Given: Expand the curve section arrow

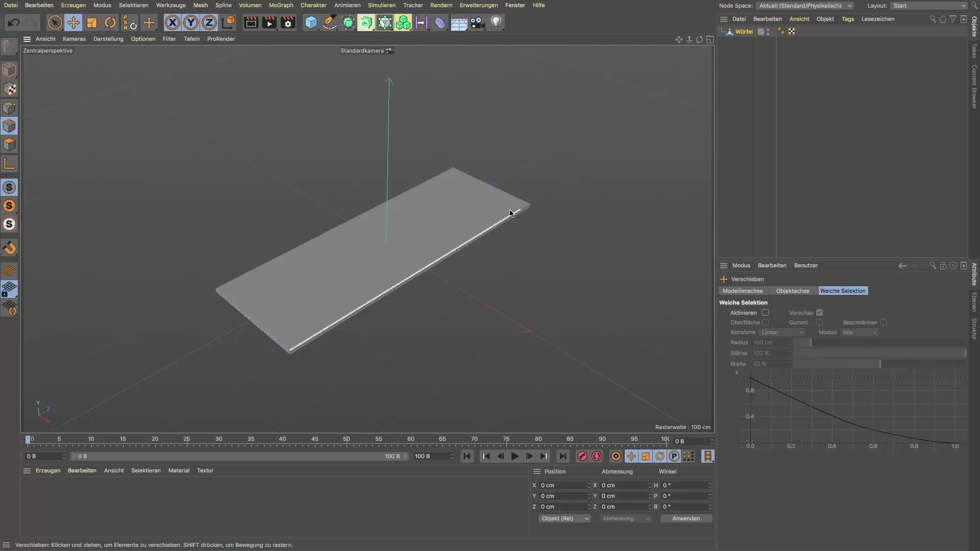Looking at the screenshot, I should pos(737,373).
